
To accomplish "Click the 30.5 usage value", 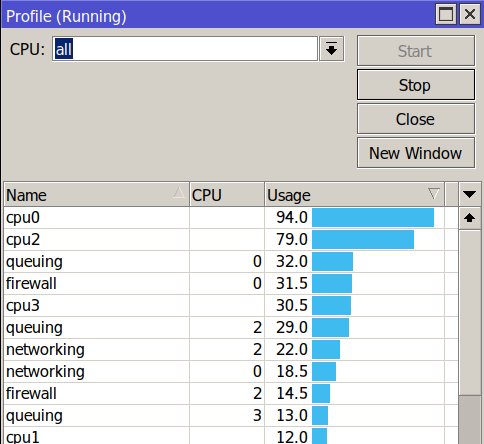I will coord(292,306).
